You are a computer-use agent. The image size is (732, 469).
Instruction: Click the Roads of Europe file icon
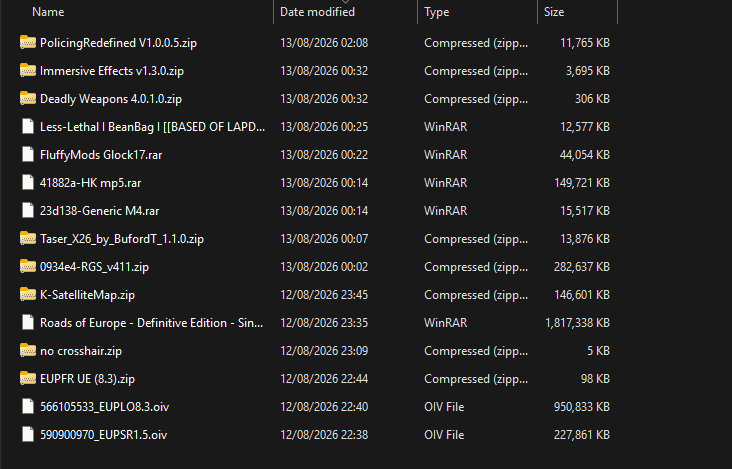tap(28, 322)
